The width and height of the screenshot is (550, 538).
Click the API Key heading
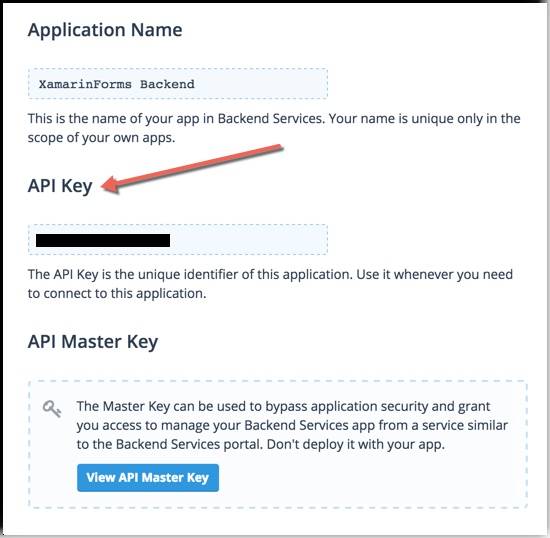point(60,186)
